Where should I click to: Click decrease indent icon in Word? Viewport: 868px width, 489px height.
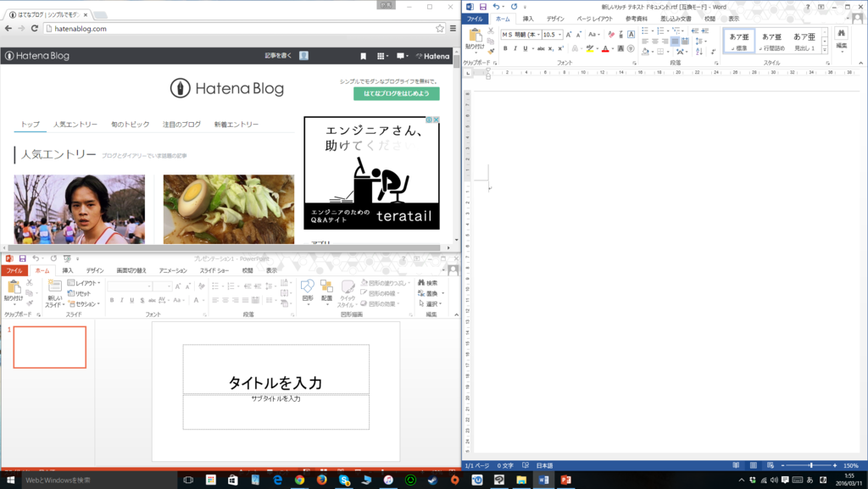[x=695, y=31]
